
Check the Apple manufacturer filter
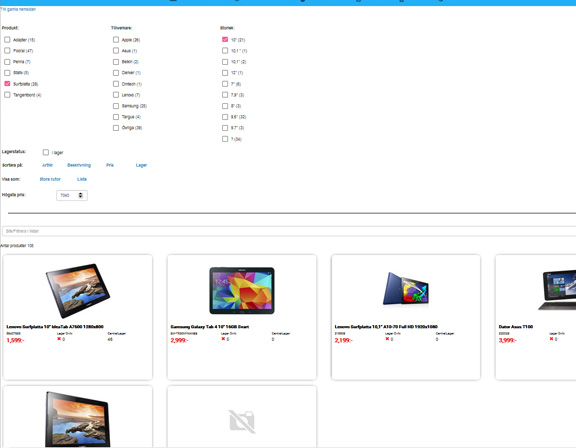pos(116,39)
